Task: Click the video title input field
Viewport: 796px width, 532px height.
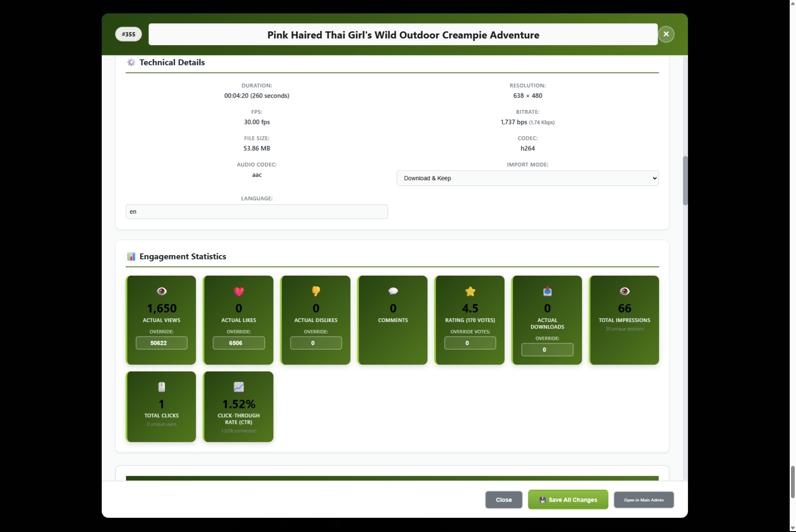Action: [402, 34]
